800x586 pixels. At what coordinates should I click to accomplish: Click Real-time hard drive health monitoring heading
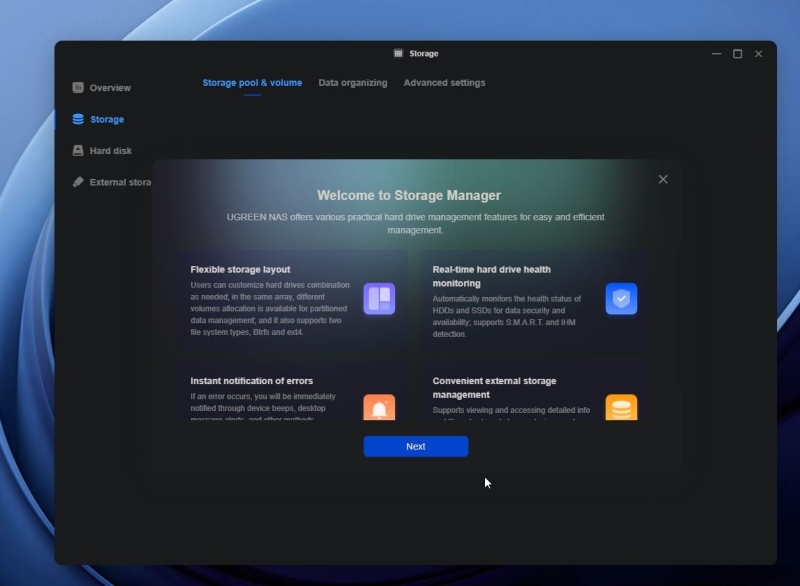tap(491, 276)
